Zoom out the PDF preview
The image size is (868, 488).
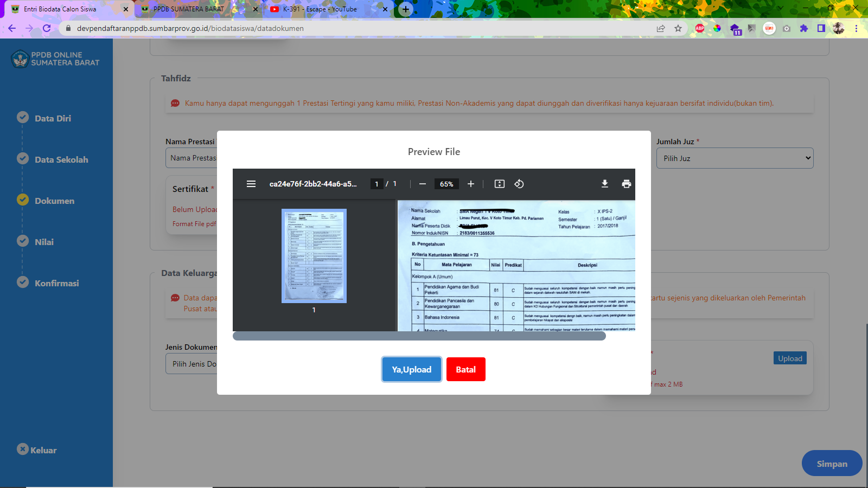click(x=423, y=184)
